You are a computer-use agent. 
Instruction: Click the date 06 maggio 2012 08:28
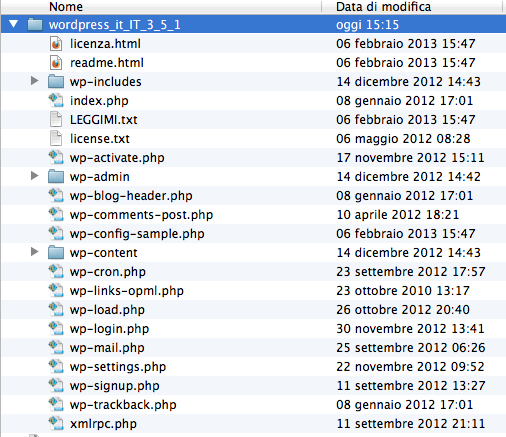pos(403,139)
